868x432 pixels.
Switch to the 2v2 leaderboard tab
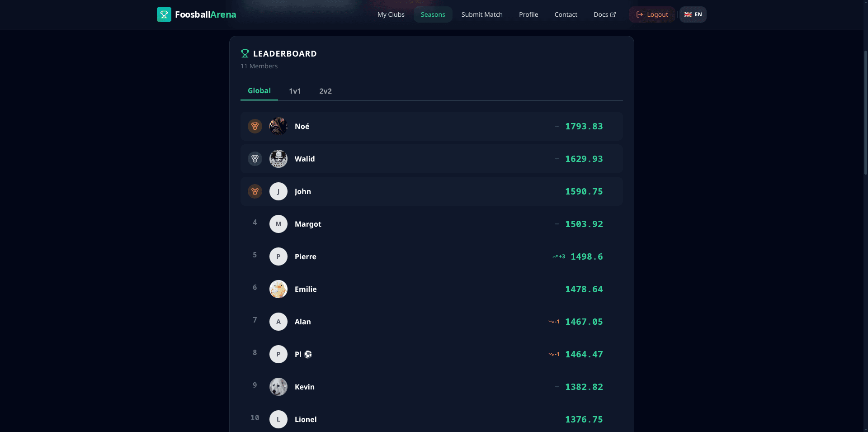pyautogui.click(x=325, y=91)
